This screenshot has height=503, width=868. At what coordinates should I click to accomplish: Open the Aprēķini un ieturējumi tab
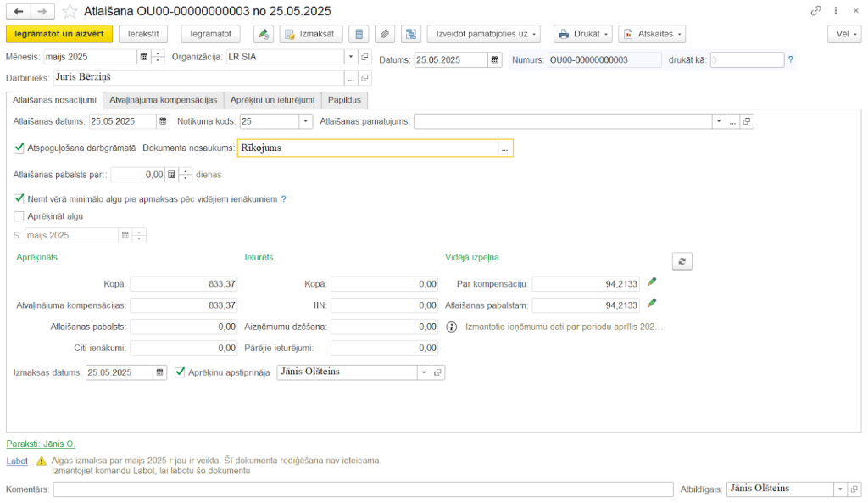(x=272, y=100)
